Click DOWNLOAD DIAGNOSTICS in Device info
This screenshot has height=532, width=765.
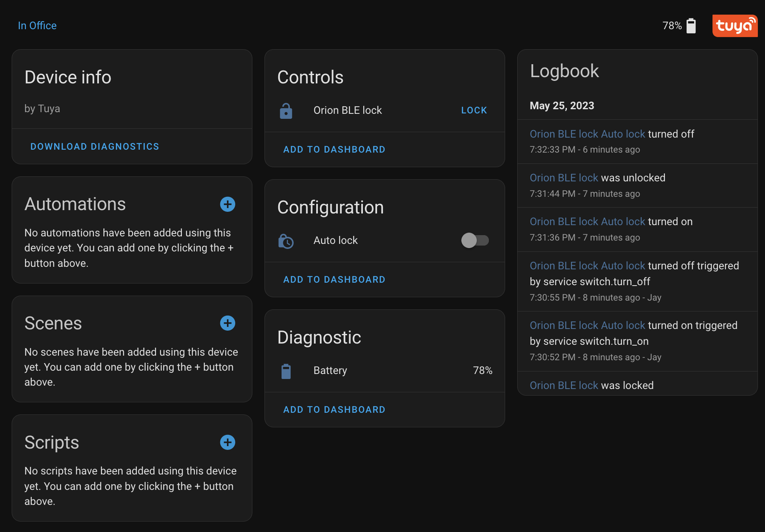pos(94,146)
